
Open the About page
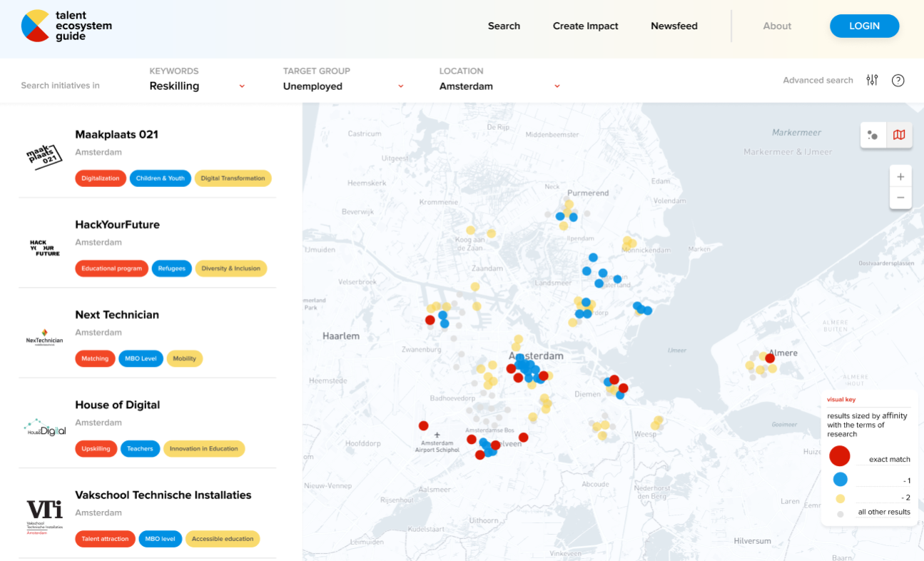777,26
